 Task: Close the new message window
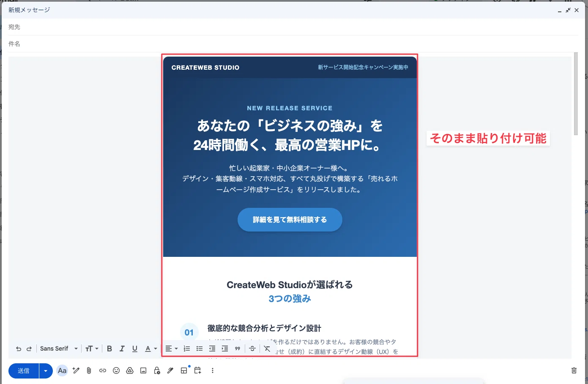(x=577, y=10)
